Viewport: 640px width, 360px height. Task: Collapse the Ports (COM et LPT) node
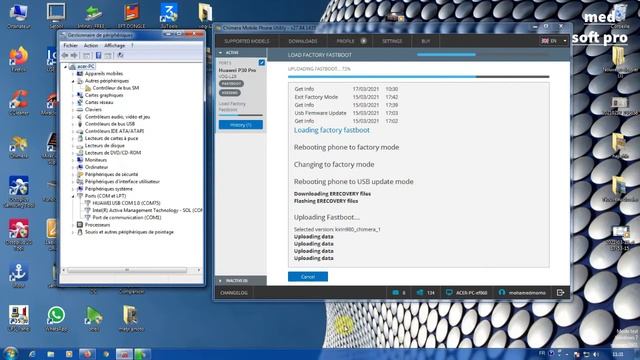pos(73,196)
